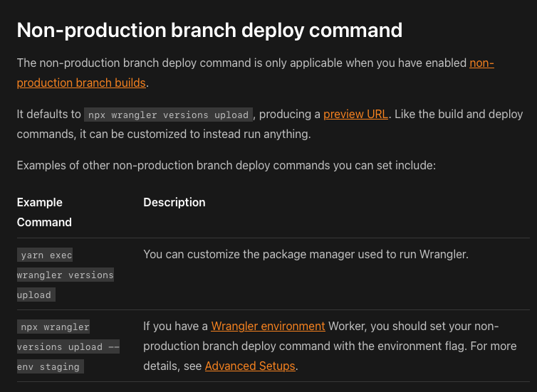Viewport: 537px width, 392px height.
Task: Click the code snippet ending in env staging
Action: 68,346
